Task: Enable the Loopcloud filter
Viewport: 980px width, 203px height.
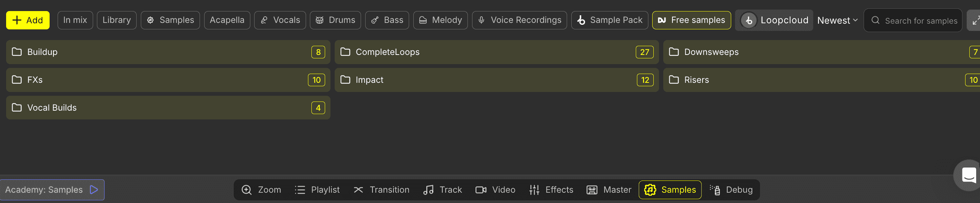Action: pyautogui.click(x=774, y=20)
